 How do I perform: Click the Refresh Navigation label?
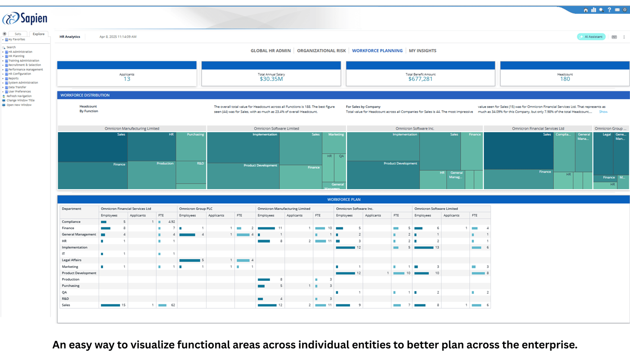click(19, 96)
